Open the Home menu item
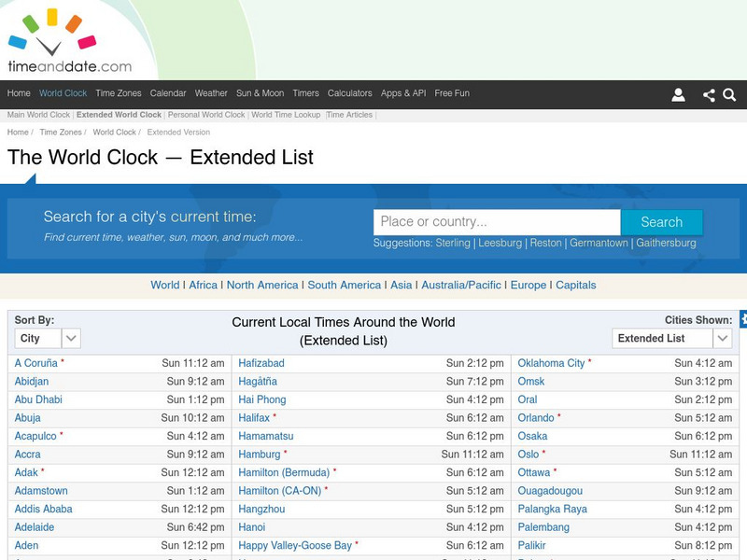The image size is (747, 560). pos(19,93)
